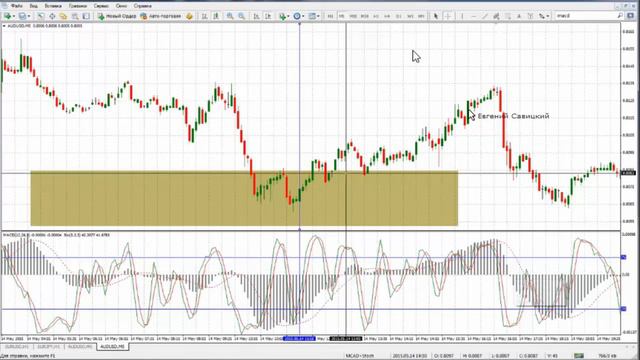
Task: Select the MN timeframe button
Action: pos(421,16)
